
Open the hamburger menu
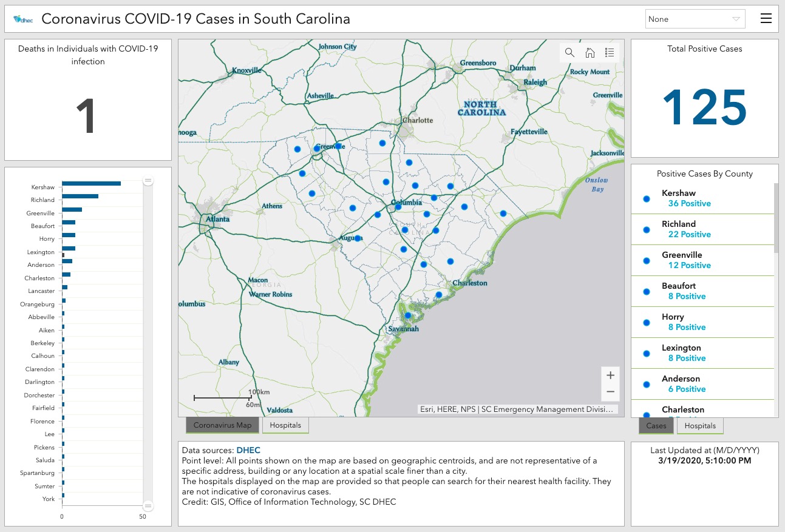tap(766, 19)
